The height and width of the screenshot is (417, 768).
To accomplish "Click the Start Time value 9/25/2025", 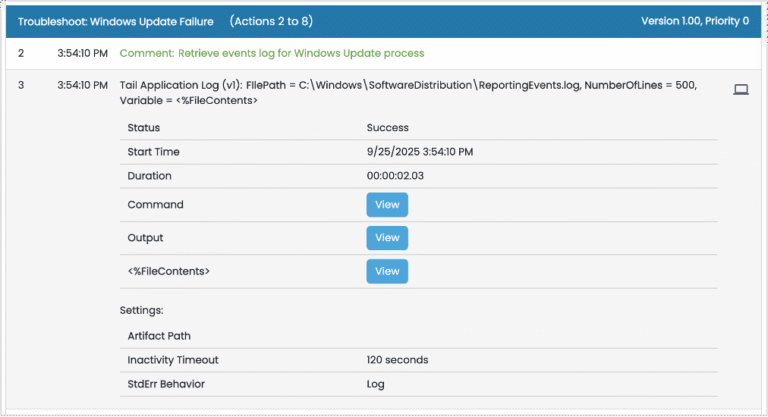I will coord(420,152).
